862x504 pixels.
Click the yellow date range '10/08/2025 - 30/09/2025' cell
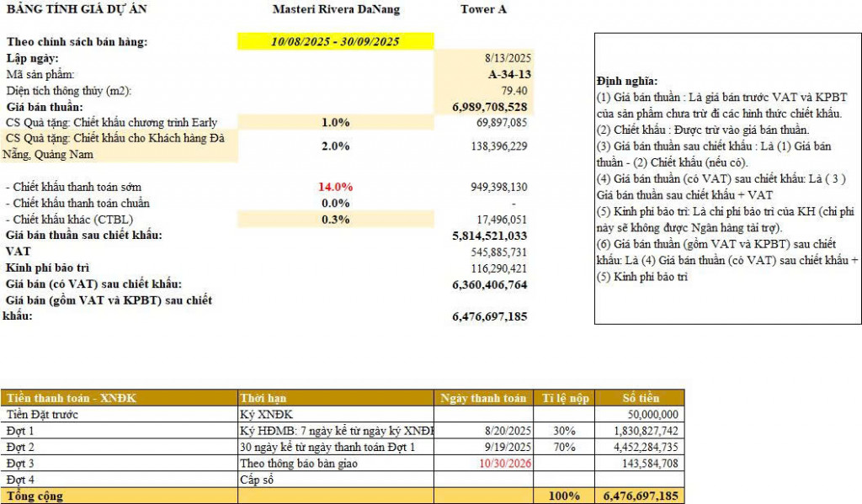point(335,41)
